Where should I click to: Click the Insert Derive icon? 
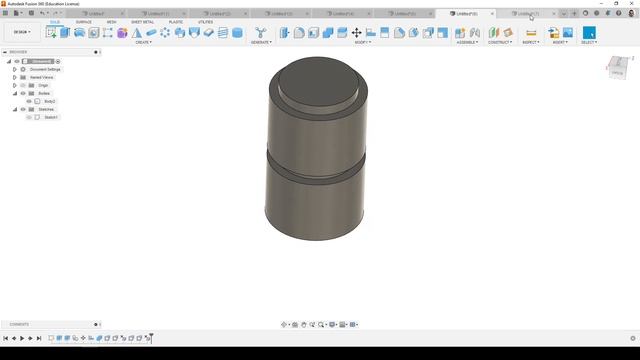(553, 33)
